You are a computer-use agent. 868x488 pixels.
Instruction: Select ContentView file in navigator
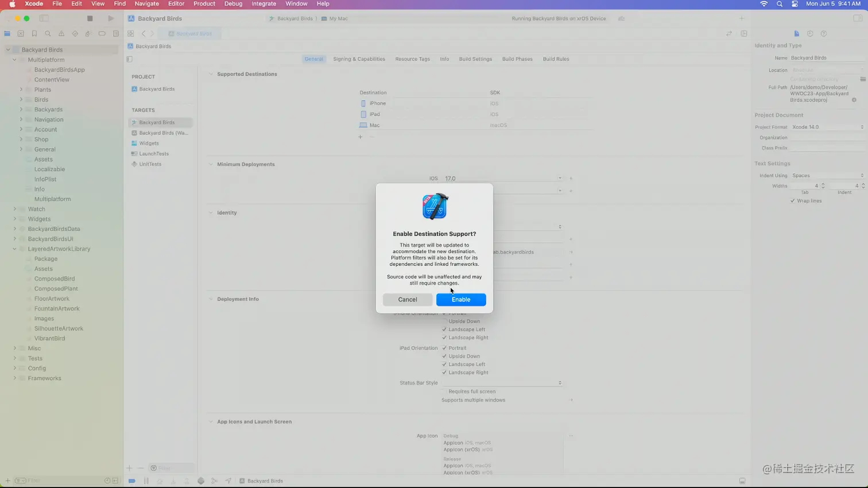pos(52,80)
